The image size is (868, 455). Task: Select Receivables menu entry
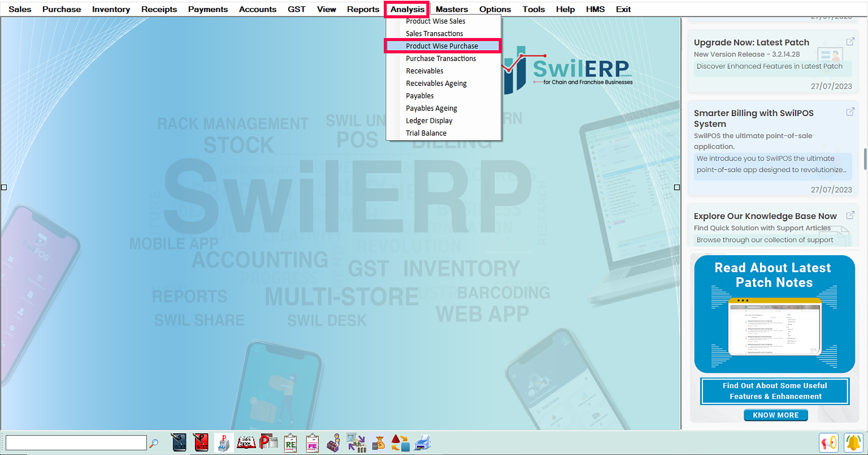coord(443,71)
